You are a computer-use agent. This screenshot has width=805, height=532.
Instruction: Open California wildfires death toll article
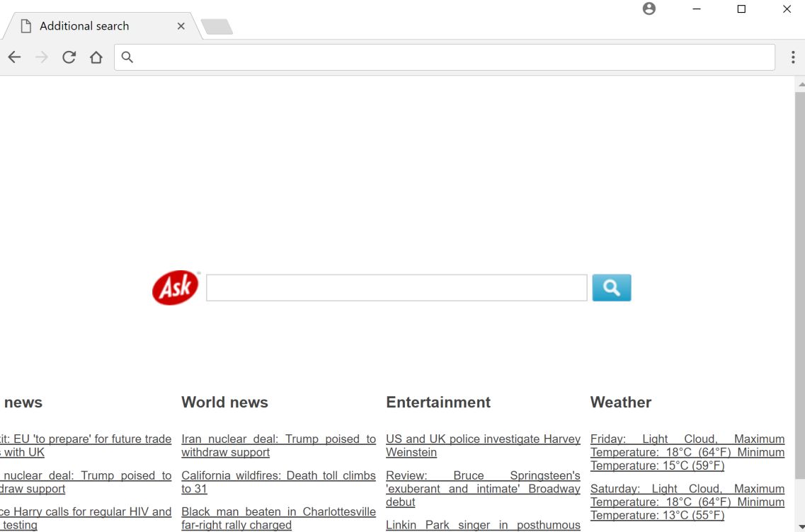[x=278, y=482]
